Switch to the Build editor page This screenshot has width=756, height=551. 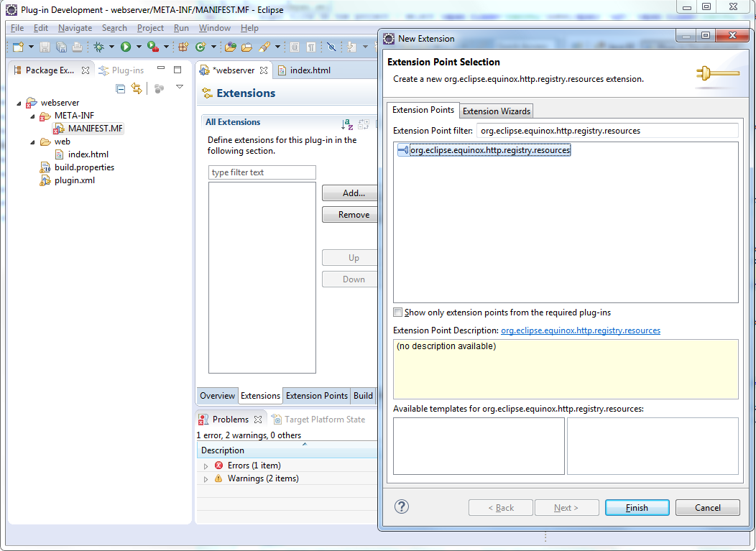pos(363,396)
